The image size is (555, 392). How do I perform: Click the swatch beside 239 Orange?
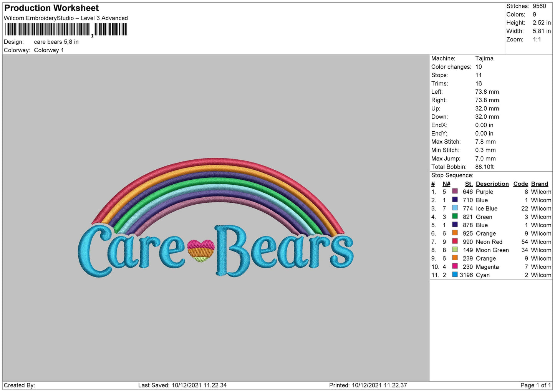pos(455,258)
